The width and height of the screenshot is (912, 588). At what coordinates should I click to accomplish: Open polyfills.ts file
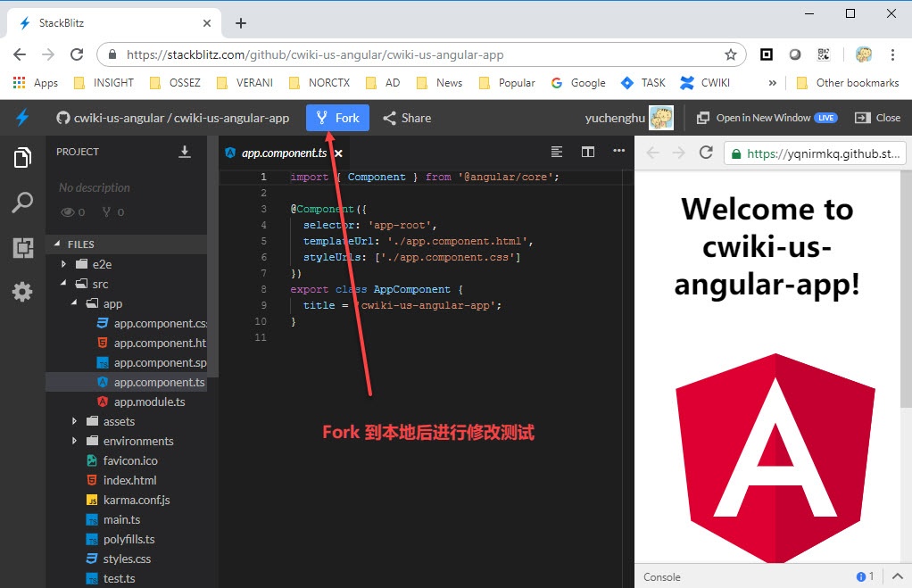pos(120,539)
